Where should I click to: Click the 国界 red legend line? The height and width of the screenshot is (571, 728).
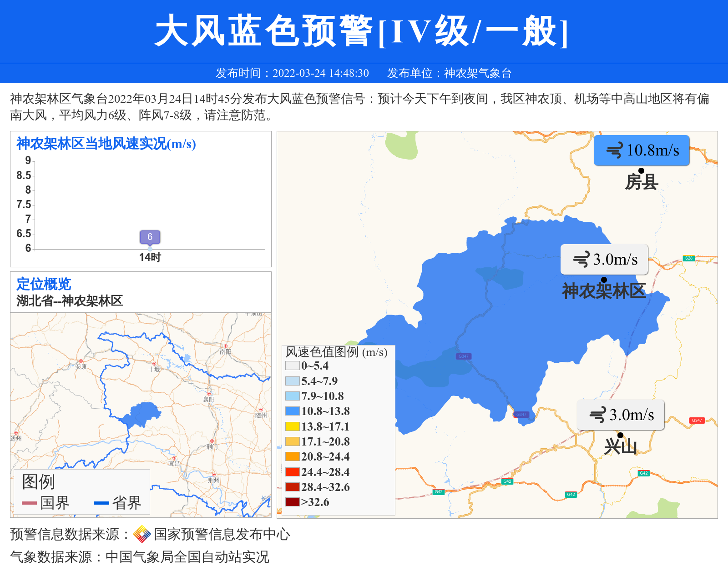[x=29, y=503]
